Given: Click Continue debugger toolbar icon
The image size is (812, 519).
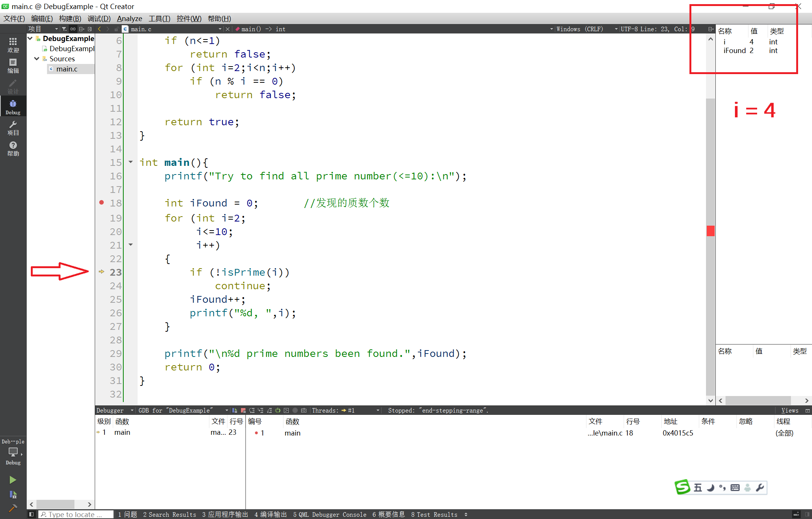Looking at the screenshot, I should (x=235, y=410).
